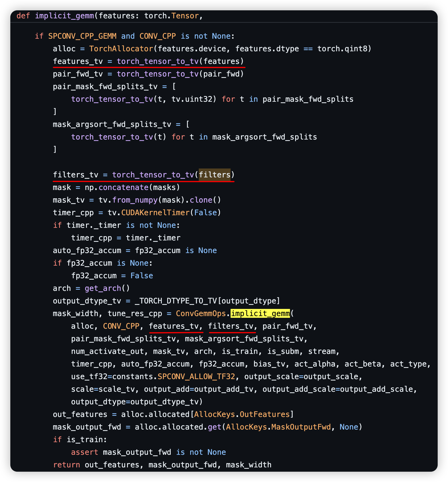
Task: Click 'SPCONV_CPP_GEMM' in the if condition
Action: click(82, 36)
